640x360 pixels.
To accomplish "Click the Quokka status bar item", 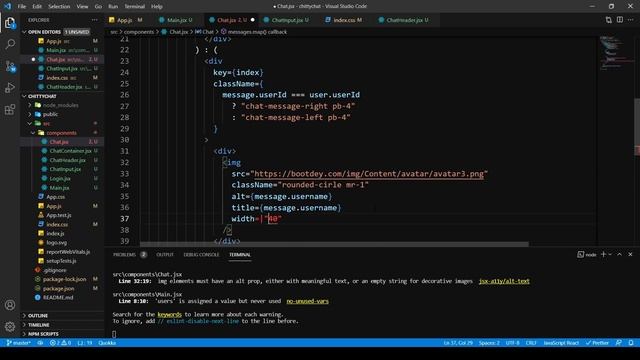I will coord(107,343).
